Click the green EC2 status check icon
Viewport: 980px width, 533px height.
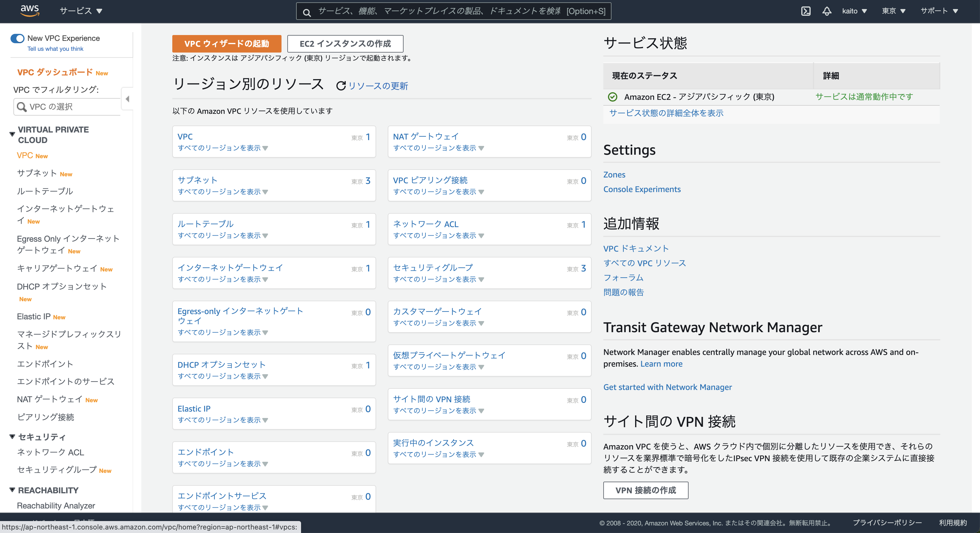coord(613,97)
